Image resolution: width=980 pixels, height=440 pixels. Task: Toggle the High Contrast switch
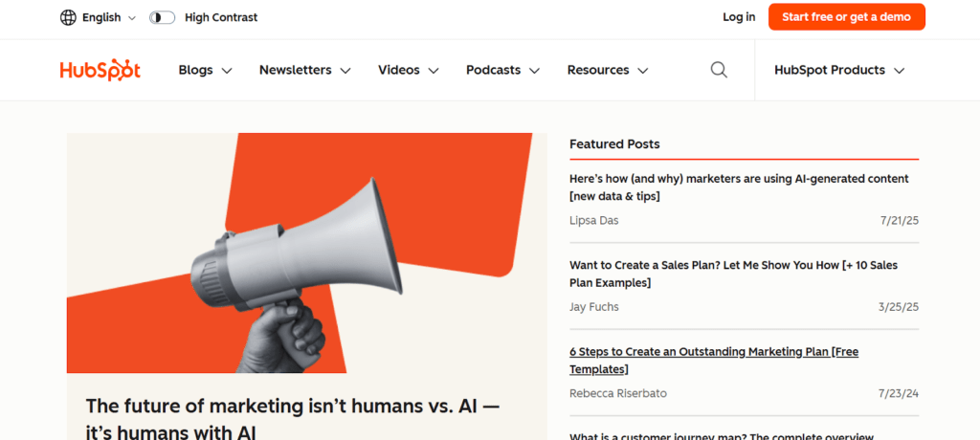[x=162, y=17]
